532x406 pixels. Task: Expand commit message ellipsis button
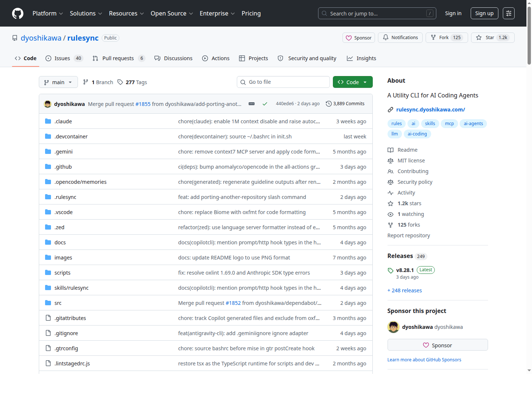(x=252, y=104)
